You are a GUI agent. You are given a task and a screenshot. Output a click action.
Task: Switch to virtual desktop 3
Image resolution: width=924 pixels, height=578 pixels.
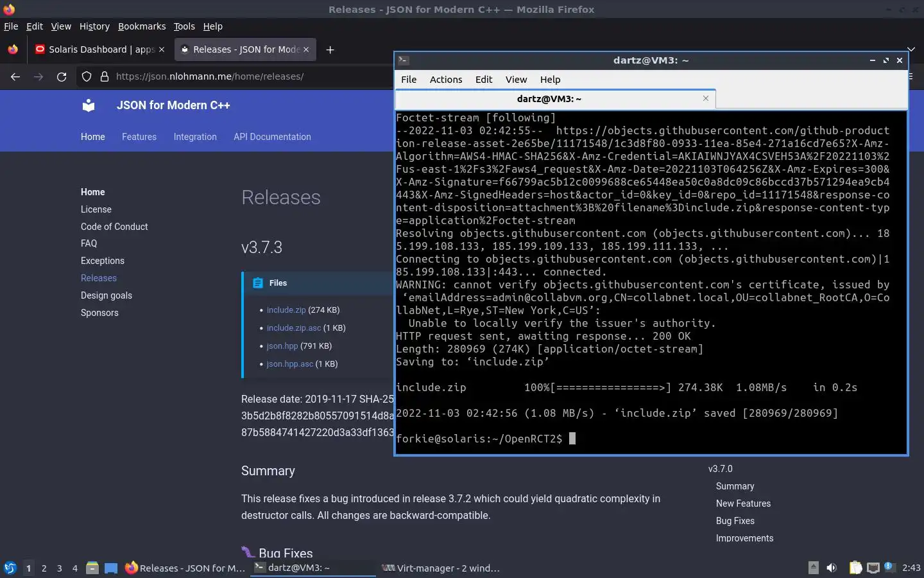click(x=60, y=568)
